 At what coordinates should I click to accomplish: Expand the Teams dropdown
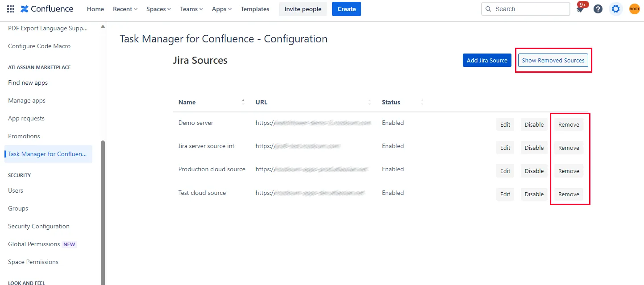(x=191, y=9)
